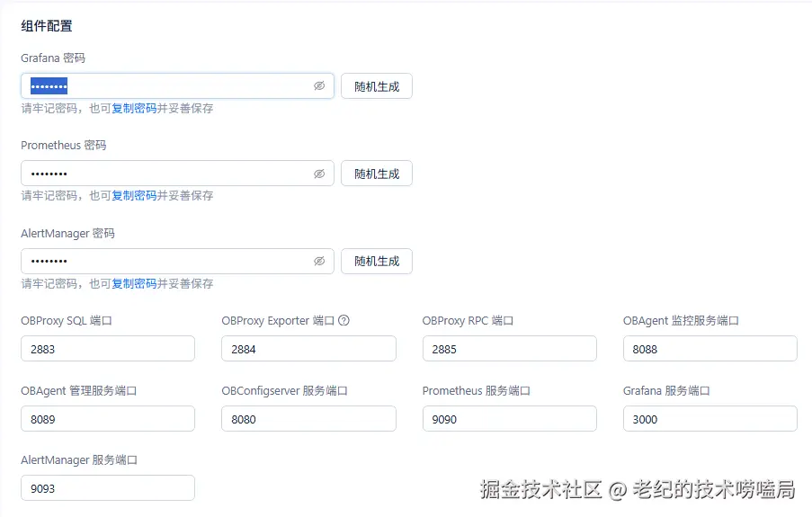
Task: Show Prometheus password via eye icon
Action: [x=319, y=174]
